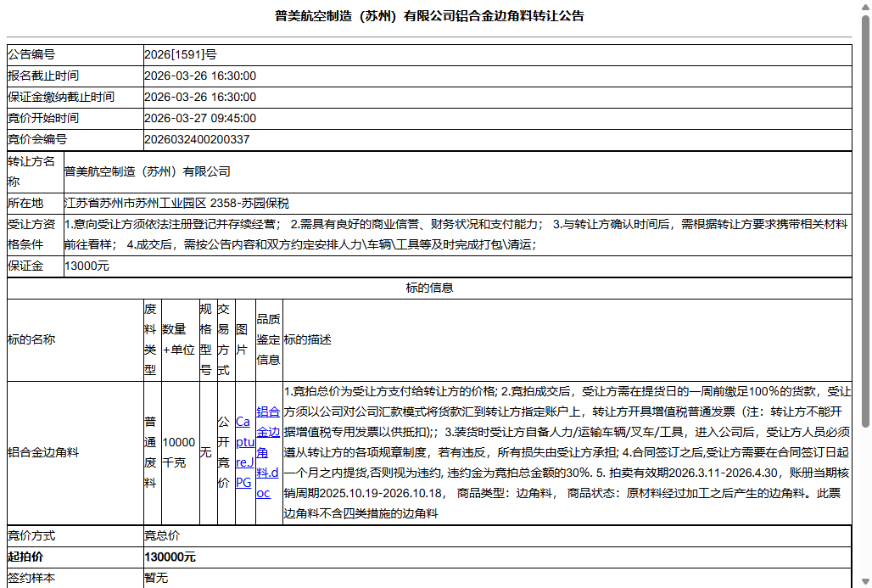Click the scrollbar up arrow

865,6
